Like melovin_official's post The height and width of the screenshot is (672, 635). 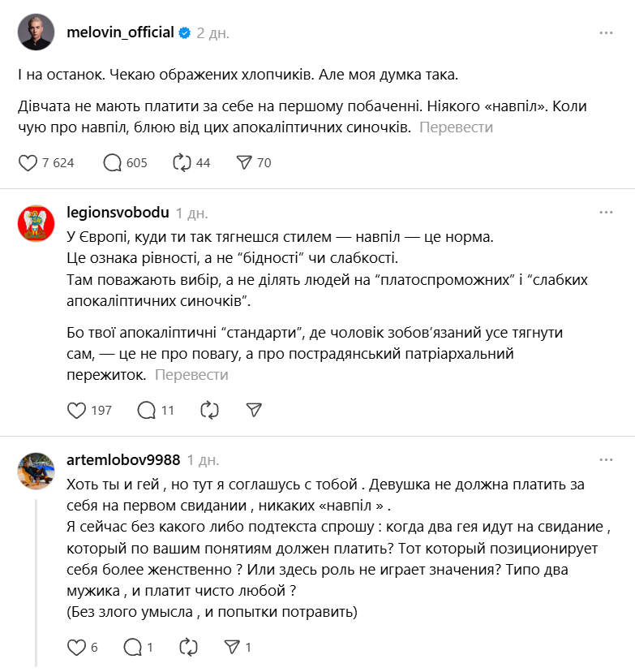pos(29,162)
